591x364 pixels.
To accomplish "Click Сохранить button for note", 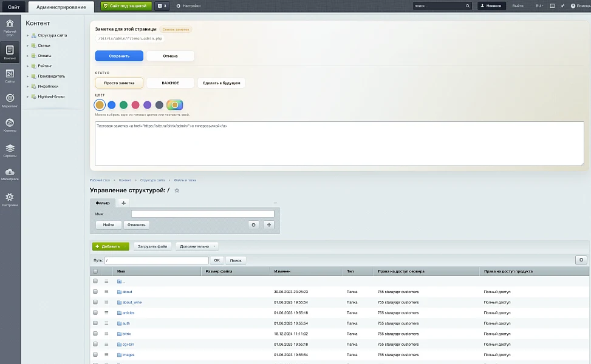I will pyautogui.click(x=119, y=56).
